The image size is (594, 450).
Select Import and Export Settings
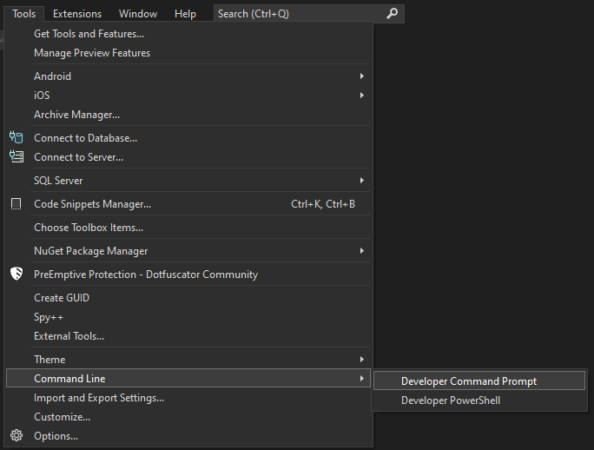click(x=188, y=398)
